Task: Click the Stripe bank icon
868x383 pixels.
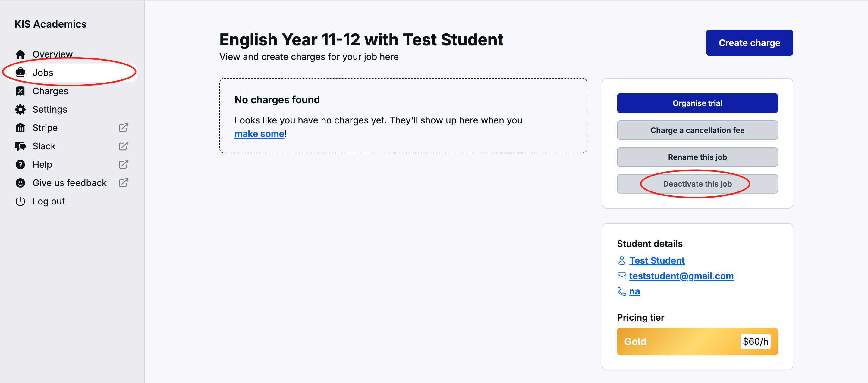Action: tap(20, 128)
